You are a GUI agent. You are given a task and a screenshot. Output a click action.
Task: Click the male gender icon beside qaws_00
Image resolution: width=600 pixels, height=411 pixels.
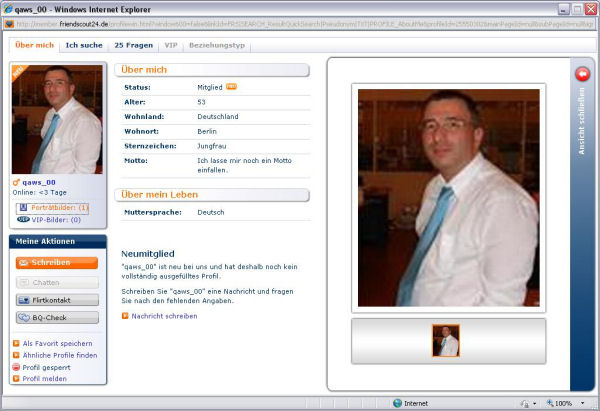[16, 183]
